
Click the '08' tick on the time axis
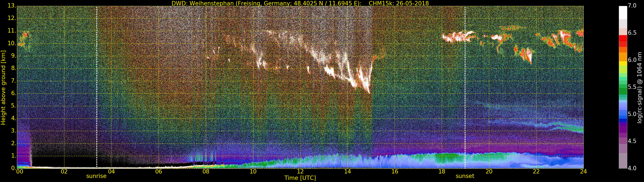(x=206, y=172)
